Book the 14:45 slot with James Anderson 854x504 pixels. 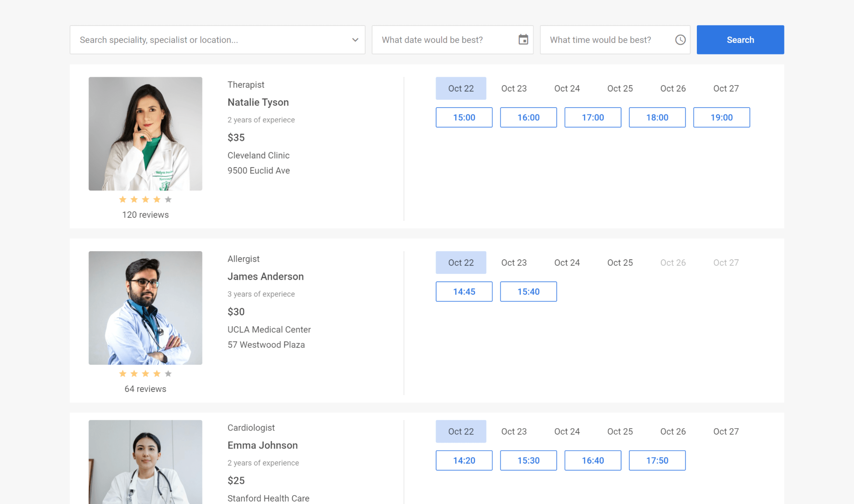(x=464, y=291)
